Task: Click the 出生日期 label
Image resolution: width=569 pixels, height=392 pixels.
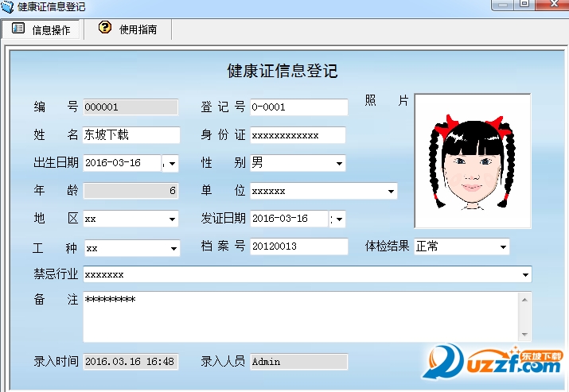Action: click(56, 162)
